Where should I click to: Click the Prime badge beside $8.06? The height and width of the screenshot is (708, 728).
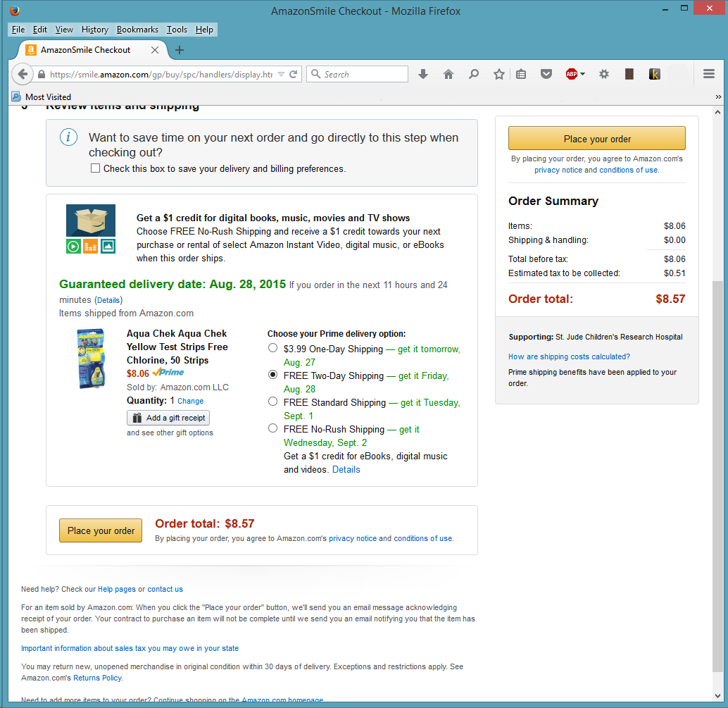168,372
